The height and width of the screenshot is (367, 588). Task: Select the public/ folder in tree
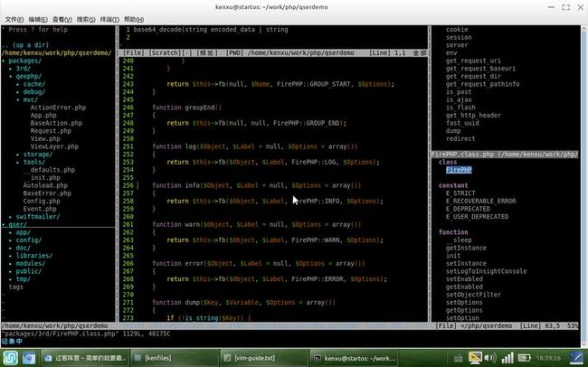(x=29, y=271)
